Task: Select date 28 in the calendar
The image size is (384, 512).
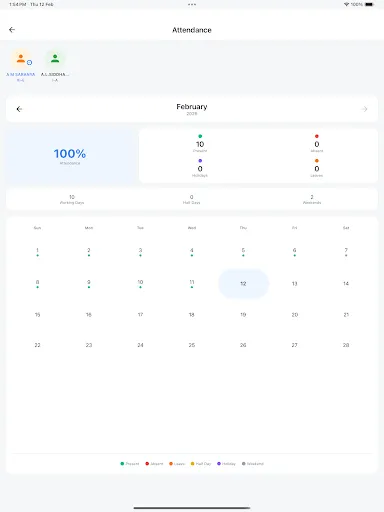Action: [346, 345]
